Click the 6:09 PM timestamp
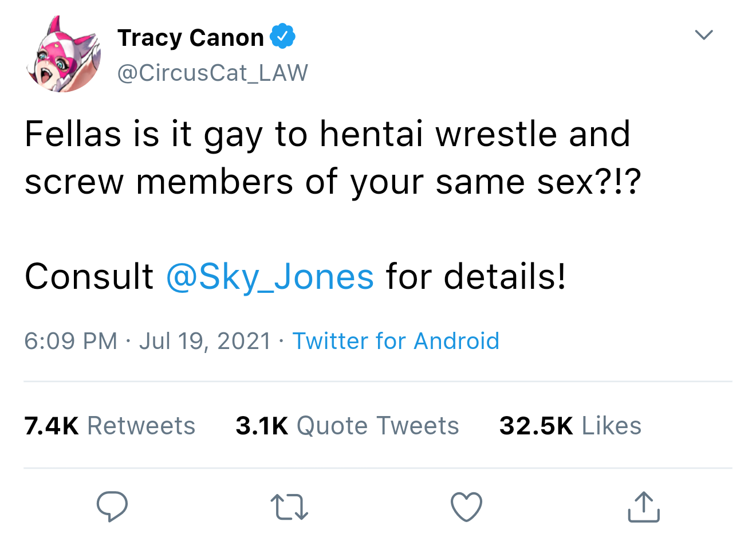The height and width of the screenshot is (545, 756). tap(70, 341)
